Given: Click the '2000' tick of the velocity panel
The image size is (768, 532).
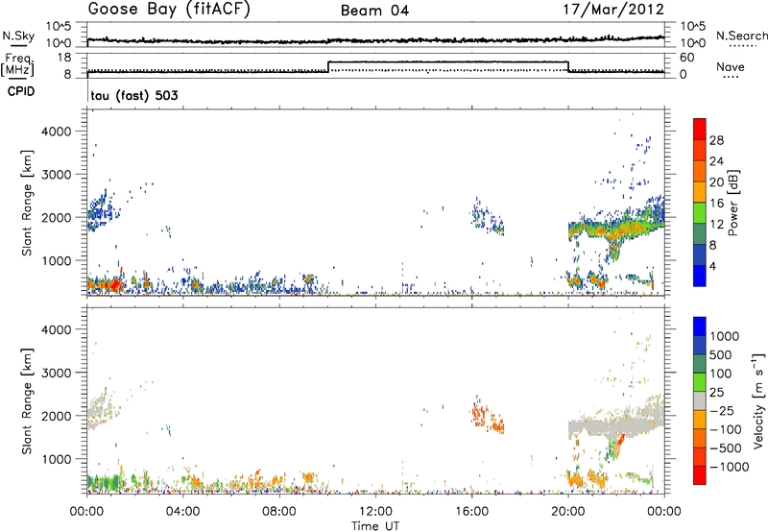Looking at the screenshot, I should tap(57, 416).
